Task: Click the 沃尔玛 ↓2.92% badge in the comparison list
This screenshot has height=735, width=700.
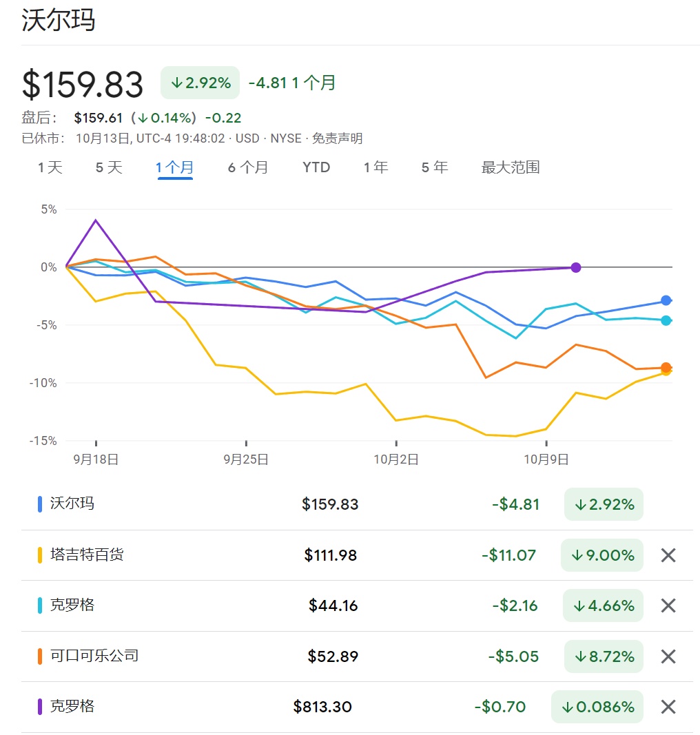Action: 604,504
